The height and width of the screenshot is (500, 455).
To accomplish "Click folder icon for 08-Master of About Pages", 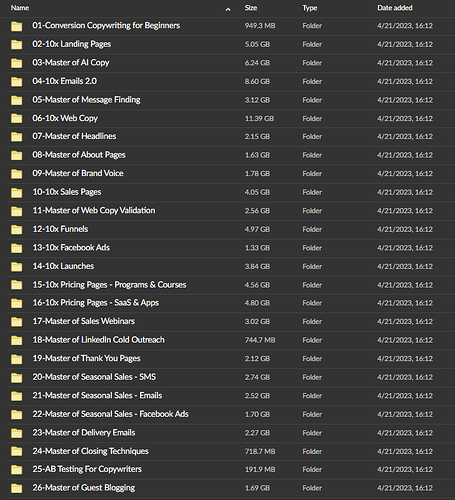I will (x=17, y=156).
